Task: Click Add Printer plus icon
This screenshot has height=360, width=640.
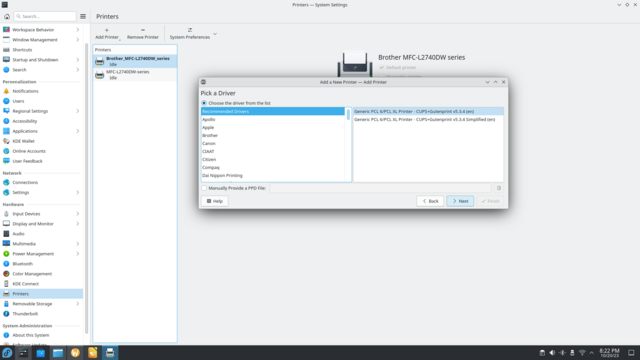Action: click(107, 30)
